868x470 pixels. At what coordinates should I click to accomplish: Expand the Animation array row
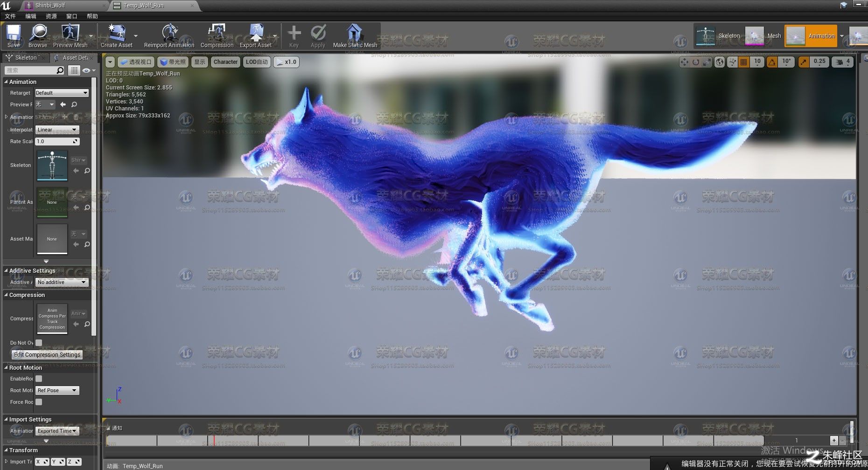coord(6,117)
